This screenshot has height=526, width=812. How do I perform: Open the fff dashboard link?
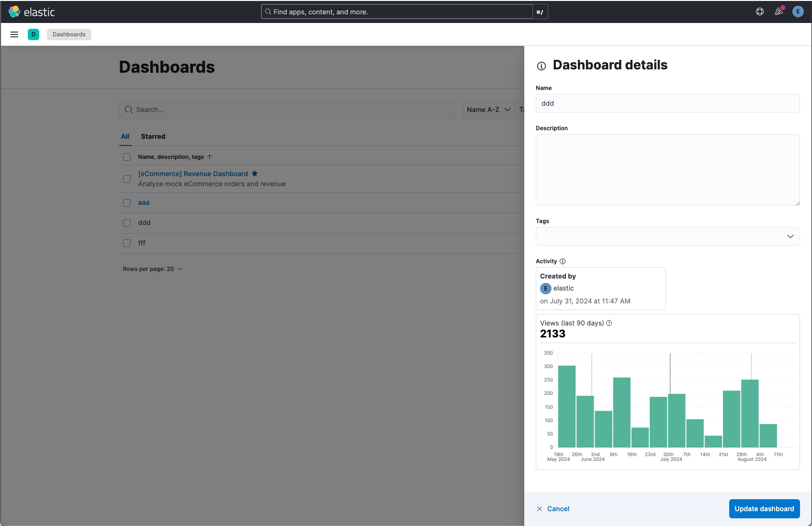tap(142, 243)
